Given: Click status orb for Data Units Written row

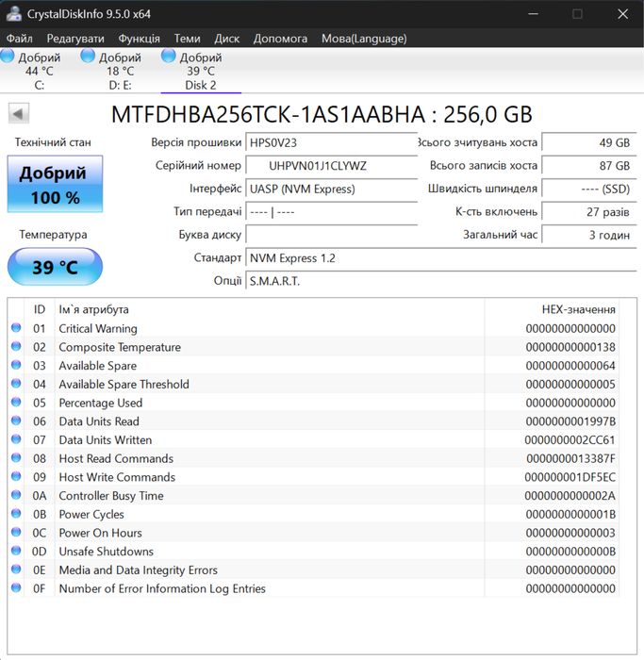Looking at the screenshot, I should [16, 439].
